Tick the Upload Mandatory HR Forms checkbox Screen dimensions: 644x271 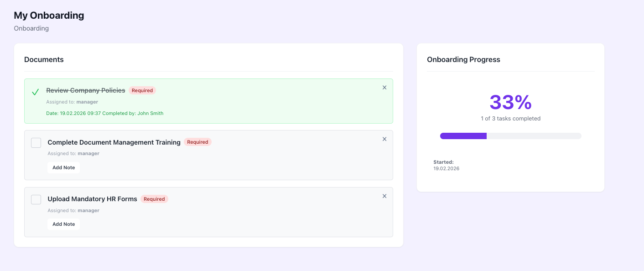pos(36,199)
